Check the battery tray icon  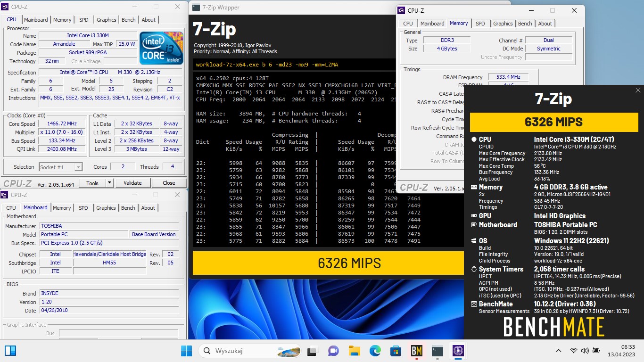pos(596,351)
